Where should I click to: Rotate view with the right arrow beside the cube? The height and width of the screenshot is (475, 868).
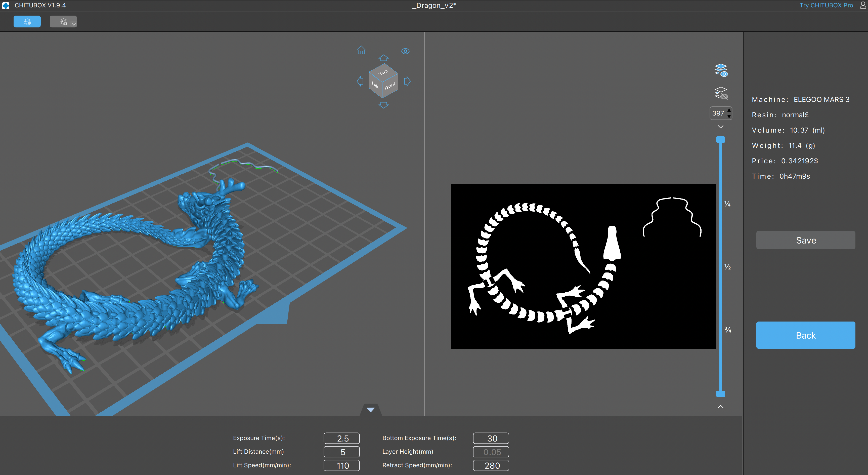[x=407, y=81]
